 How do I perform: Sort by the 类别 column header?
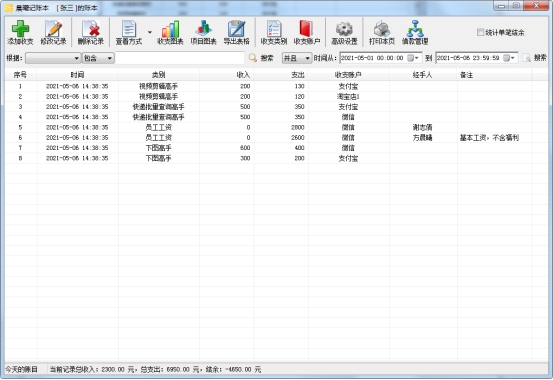click(x=159, y=75)
